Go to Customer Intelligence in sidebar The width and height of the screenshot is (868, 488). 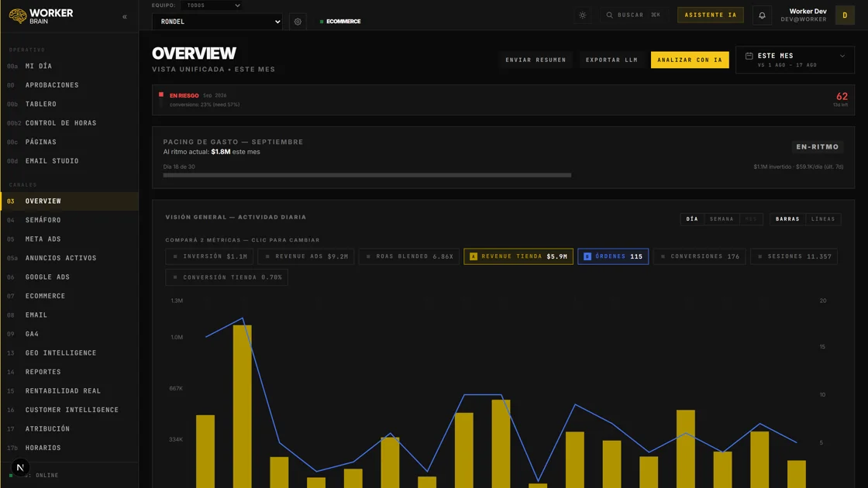pyautogui.click(x=69, y=410)
